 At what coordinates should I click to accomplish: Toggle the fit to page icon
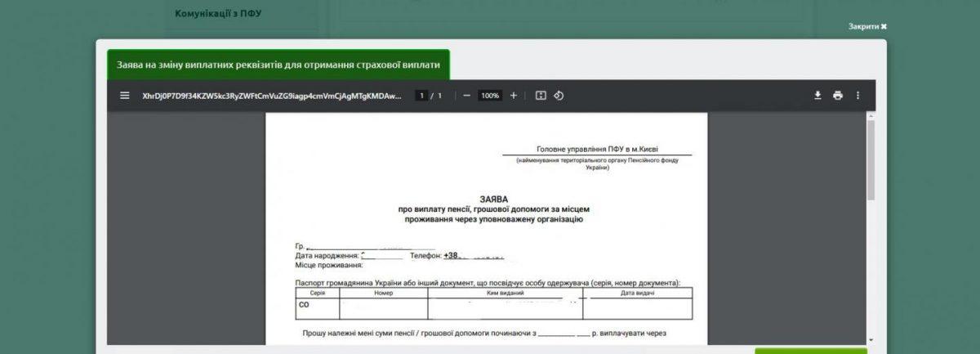(541, 96)
